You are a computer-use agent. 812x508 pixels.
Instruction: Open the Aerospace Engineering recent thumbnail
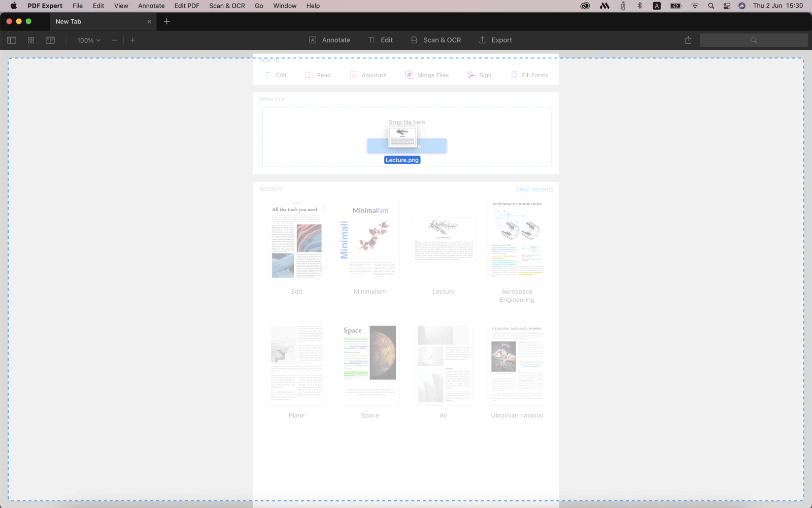(x=517, y=240)
